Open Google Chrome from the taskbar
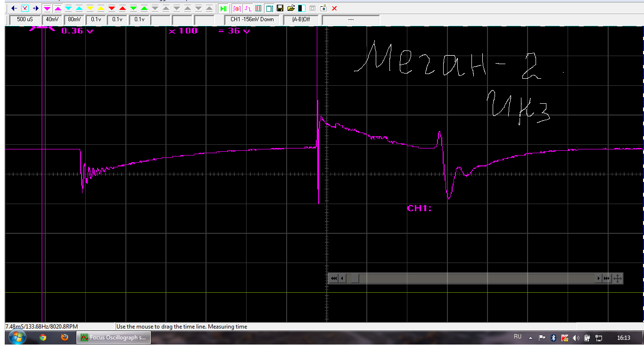Viewport: 644px width, 362px height. 43,337
